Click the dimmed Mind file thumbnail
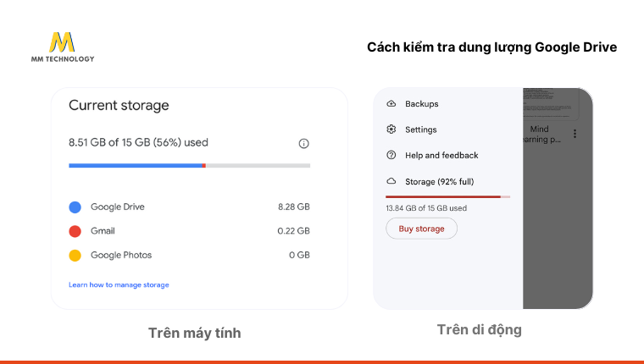This screenshot has width=644, height=364. [x=551, y=104]
